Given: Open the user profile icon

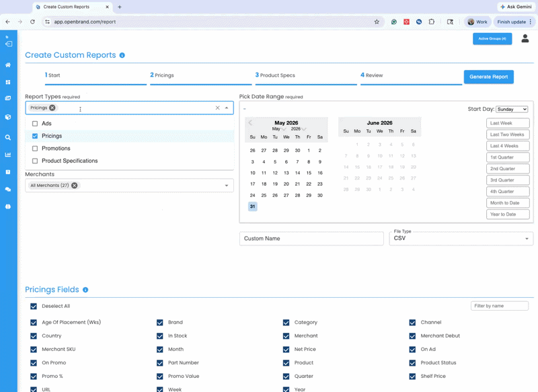Looking at the screenshot, I should (525, 38).
